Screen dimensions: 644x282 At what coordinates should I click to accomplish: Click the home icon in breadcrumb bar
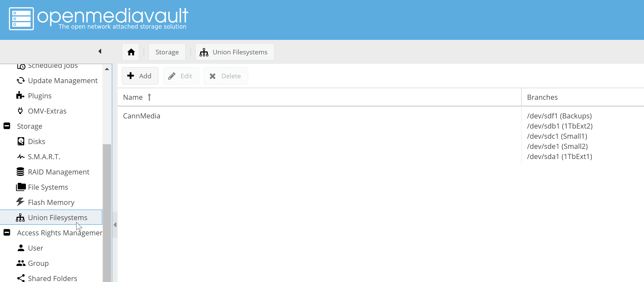coord(131,52)
